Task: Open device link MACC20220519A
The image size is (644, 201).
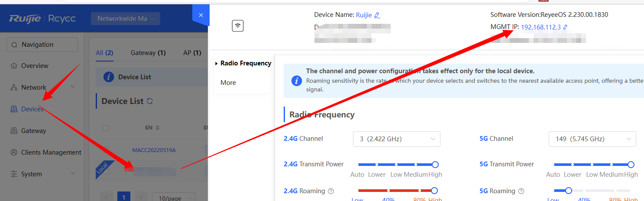Action: [x=154, y=150]
